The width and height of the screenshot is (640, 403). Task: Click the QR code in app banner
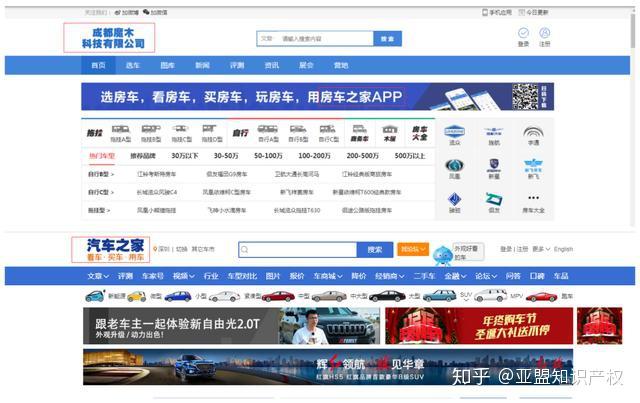coord(525,97)
